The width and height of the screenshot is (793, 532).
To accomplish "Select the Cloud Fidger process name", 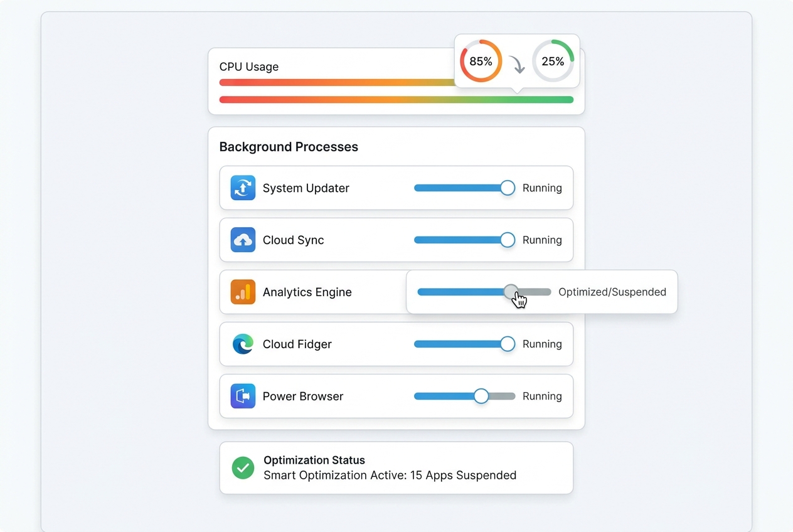I will [x=297, y=344].
